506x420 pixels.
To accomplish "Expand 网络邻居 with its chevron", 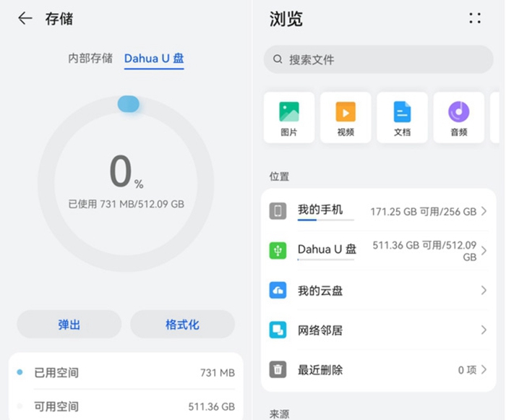I will click(x=484, y=330).
